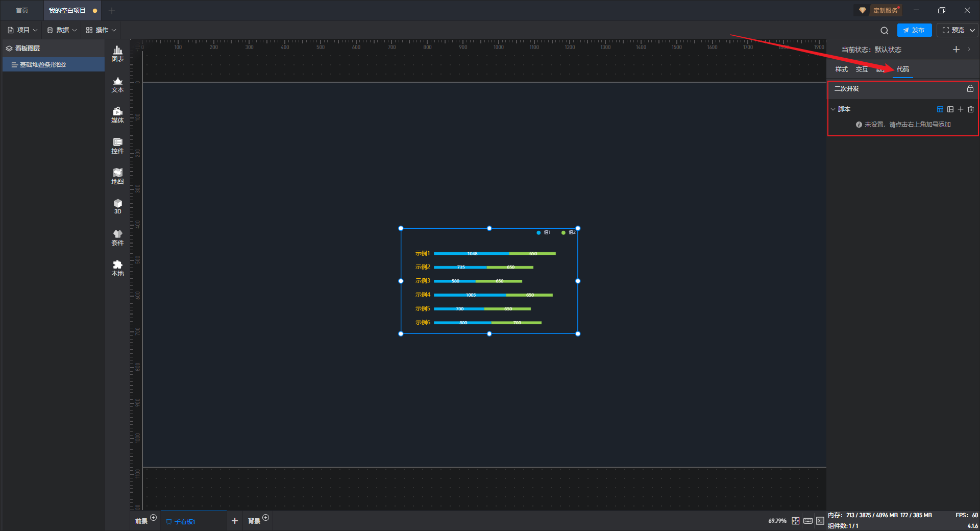This screenshot has width=980, height=531.
Task: Open a new tab with plus icon
Action: [x=112, y=10]
